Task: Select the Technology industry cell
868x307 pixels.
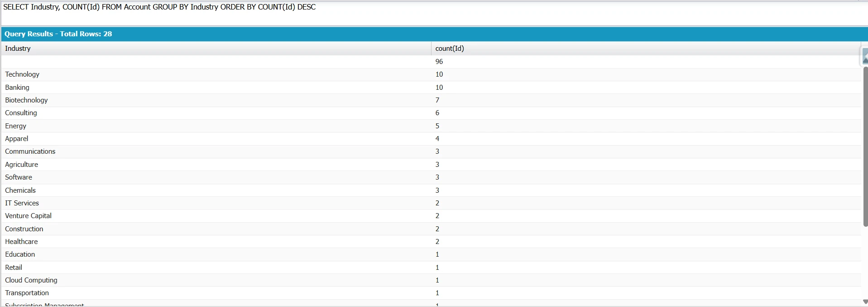Action: (x=216, y=74)
